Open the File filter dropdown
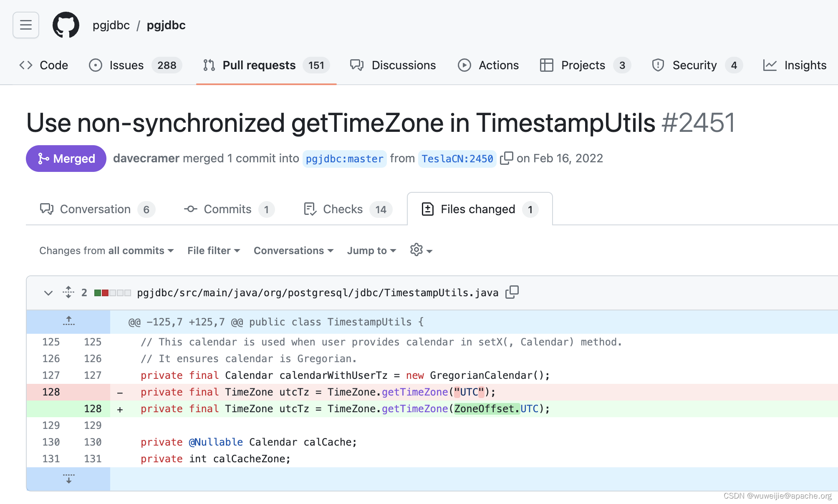Screen dimensions: 838x504 coord(214,250)
